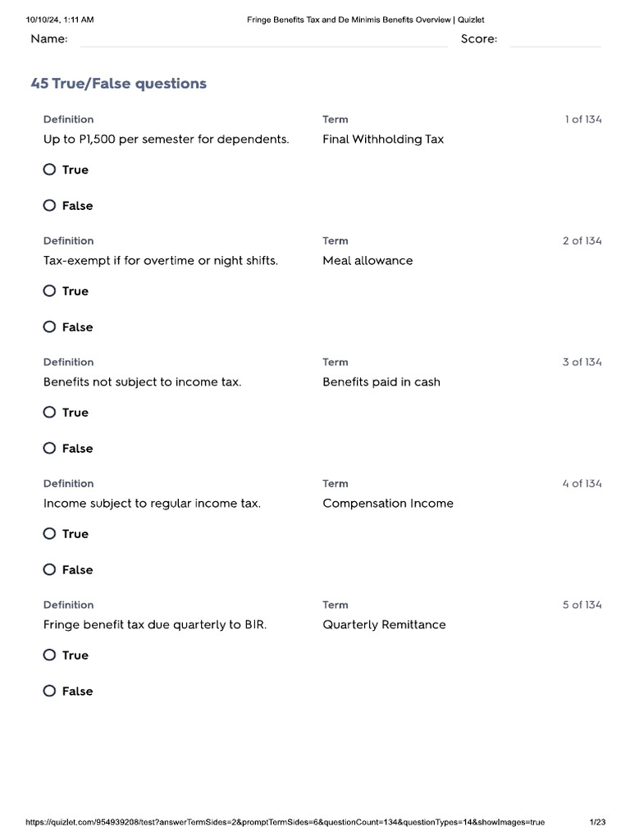The width and height of the screenshot is (630, 840).
Task: Mark False for the Meal allowance question
Action: pos(50,327)
